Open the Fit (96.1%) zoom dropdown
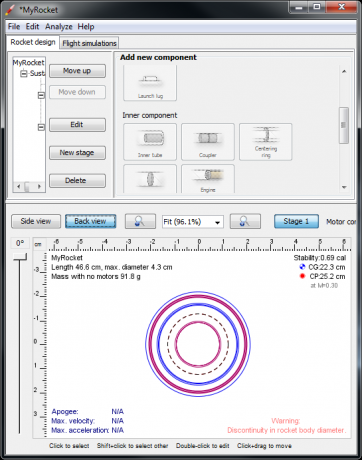362x460 pixels. pos(193,222)
